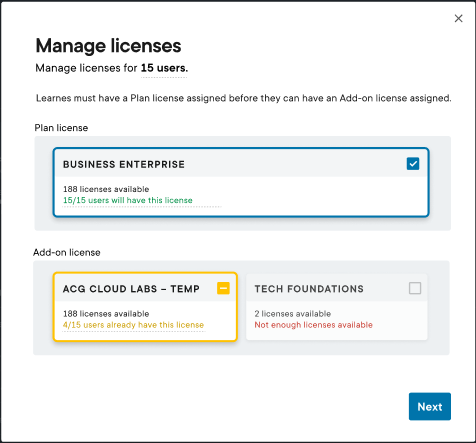Click the Next button
Viewport: 476px width, 443px height.
[430, 406]
